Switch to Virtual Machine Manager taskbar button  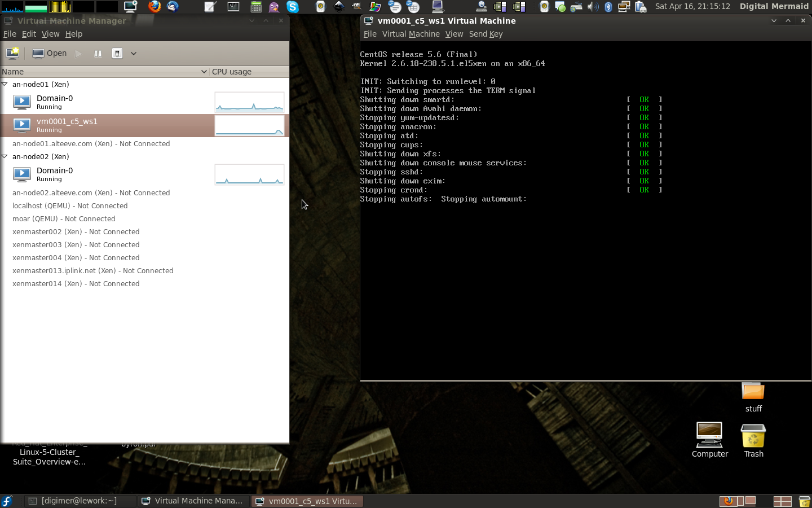point(193,501)
